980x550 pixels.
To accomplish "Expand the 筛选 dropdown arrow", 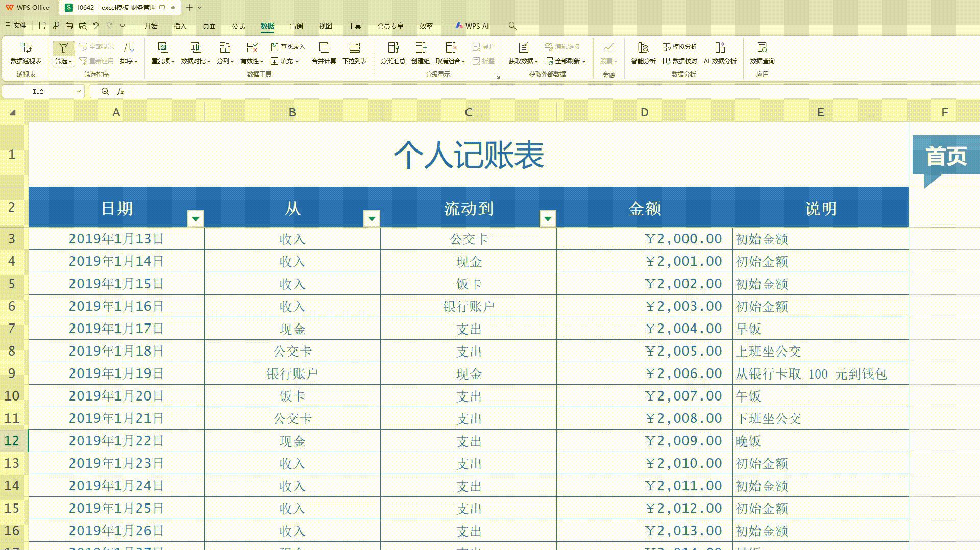I will coord(70,61).
